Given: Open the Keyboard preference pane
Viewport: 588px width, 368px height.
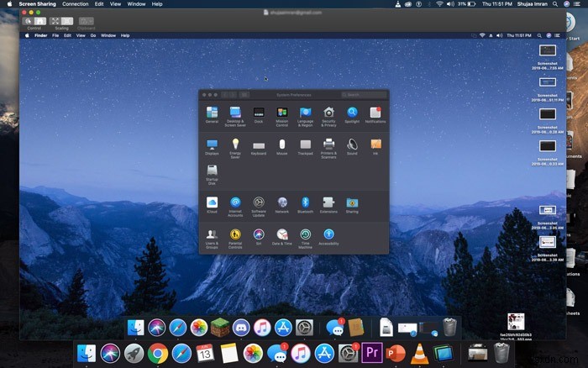Looking at the screenshot, I should tap(259, 147).
